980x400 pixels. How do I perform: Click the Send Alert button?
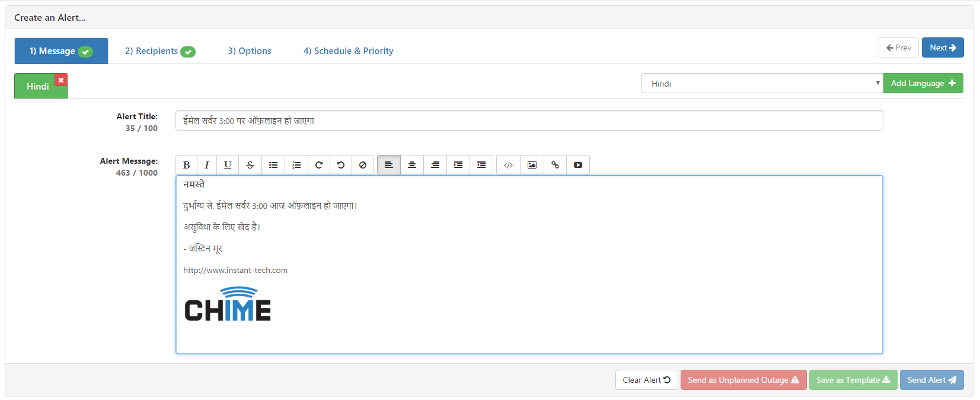932,380
